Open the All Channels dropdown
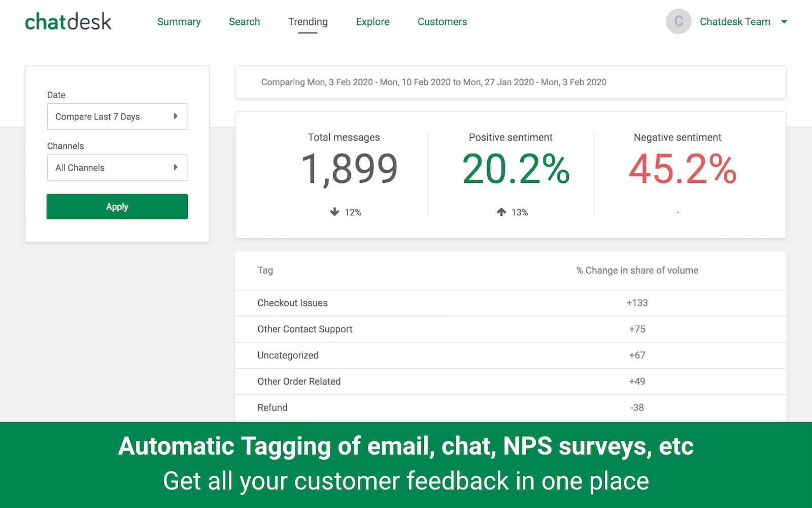812x508 pixels. (117, 168)
